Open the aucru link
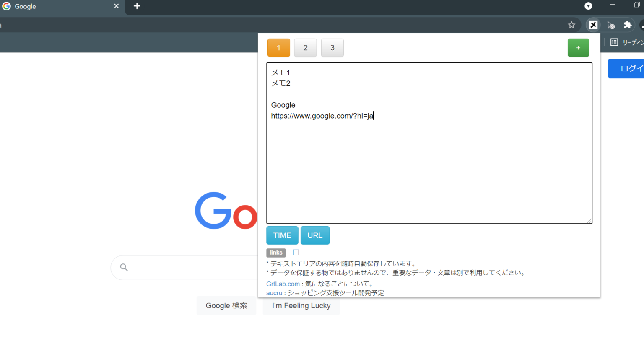 coord(274,293)
